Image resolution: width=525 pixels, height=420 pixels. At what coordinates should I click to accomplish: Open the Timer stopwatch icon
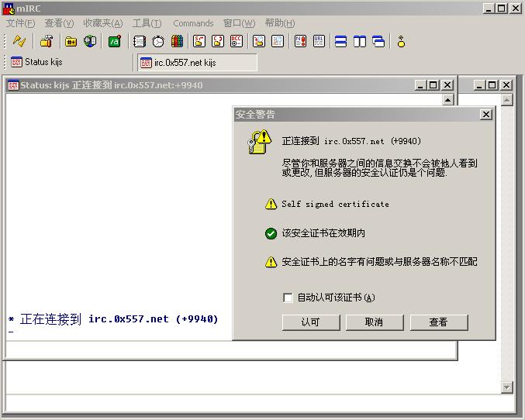point(158,42)
